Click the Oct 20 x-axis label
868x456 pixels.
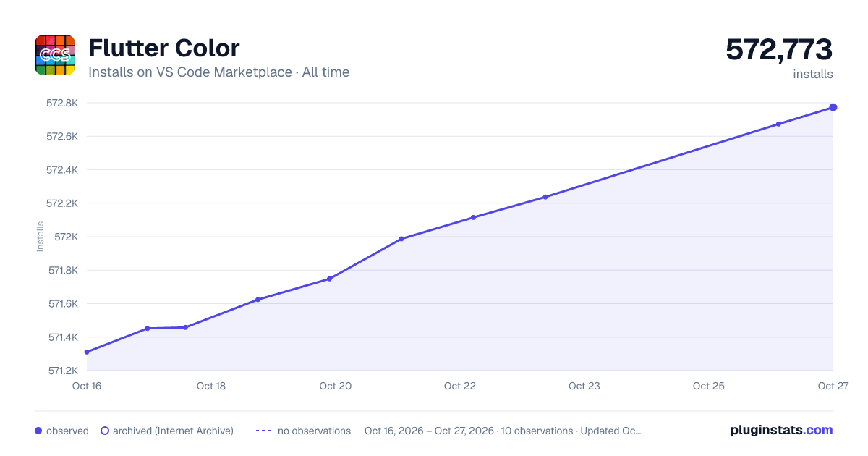point(336,386)
